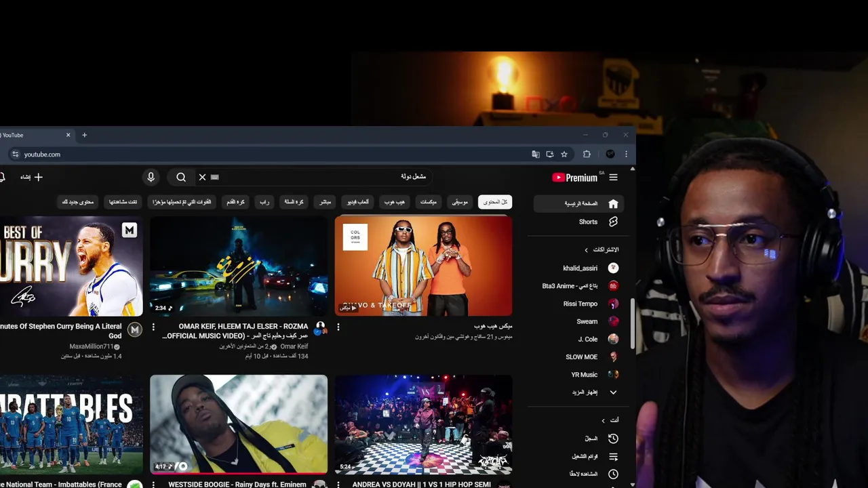Open Sweam subscription channel
Viewport: 868px width, 488px height.
[578, 321]
